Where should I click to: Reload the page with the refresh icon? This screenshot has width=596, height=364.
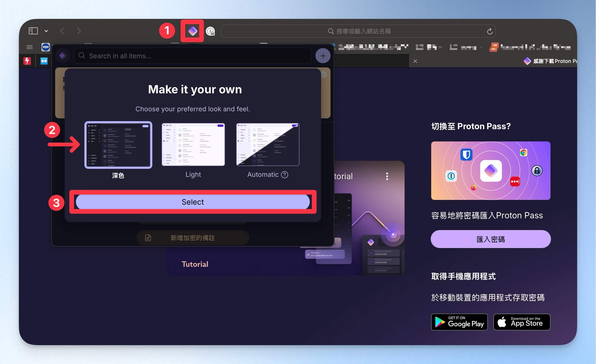[x=490, y=31]
